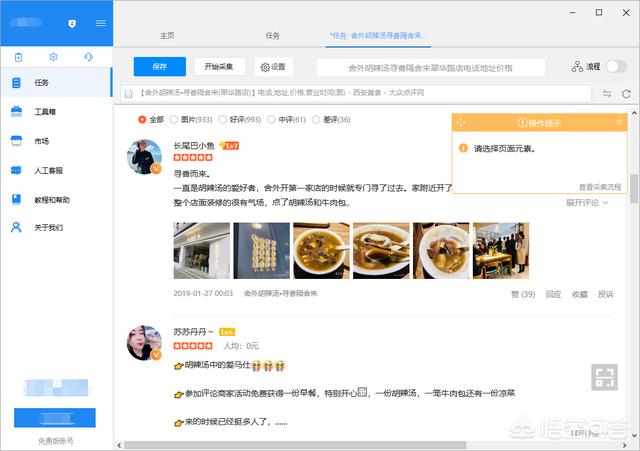The height and width of the screenshot is (451, 640).
Task: Collapse the 操作提示 panel with the chevron
Action: tap(619, 122)
